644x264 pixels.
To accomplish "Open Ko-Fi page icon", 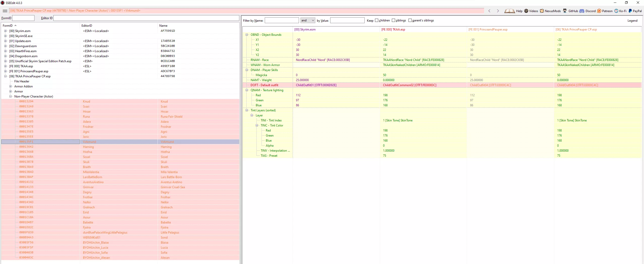I will (616, 11).
